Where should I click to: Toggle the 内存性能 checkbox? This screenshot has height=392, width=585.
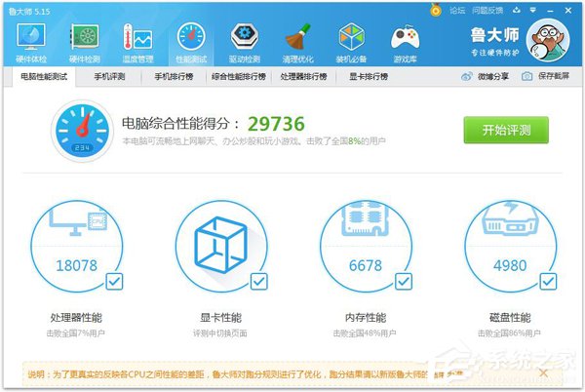point(404,282)
